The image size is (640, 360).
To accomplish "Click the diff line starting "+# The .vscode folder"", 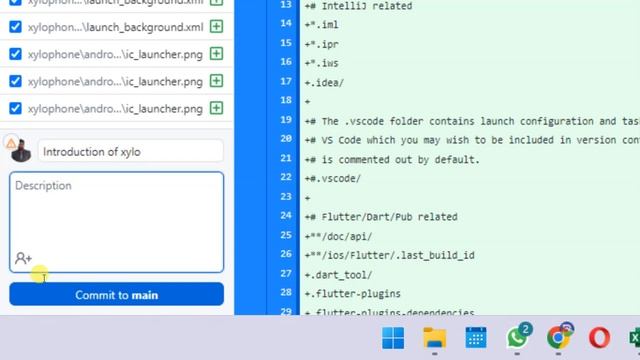I will coord(472,121).
